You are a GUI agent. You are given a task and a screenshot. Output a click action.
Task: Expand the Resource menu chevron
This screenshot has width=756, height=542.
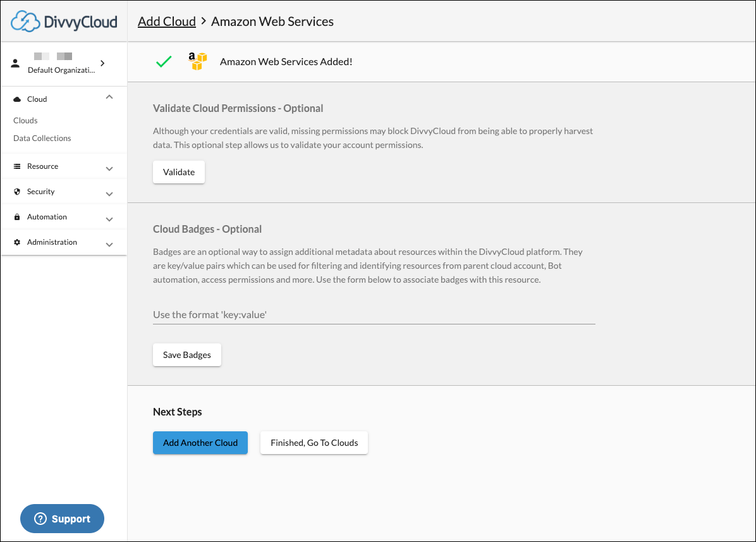[x=109, y=169]
